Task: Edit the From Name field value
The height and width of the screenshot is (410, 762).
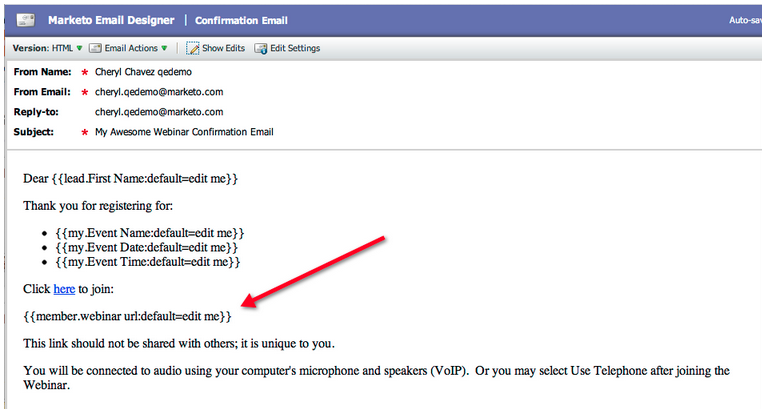Action: pos(143,72)
